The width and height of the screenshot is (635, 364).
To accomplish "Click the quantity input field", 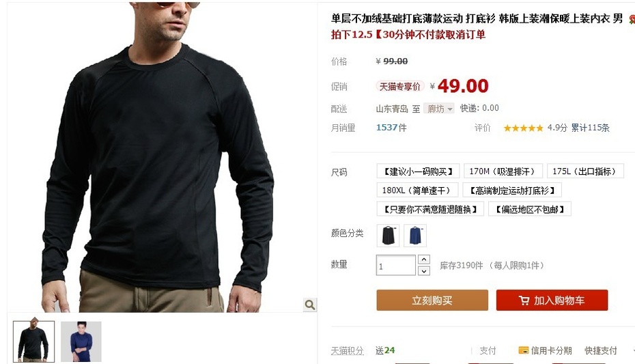I will coord(395,265).
